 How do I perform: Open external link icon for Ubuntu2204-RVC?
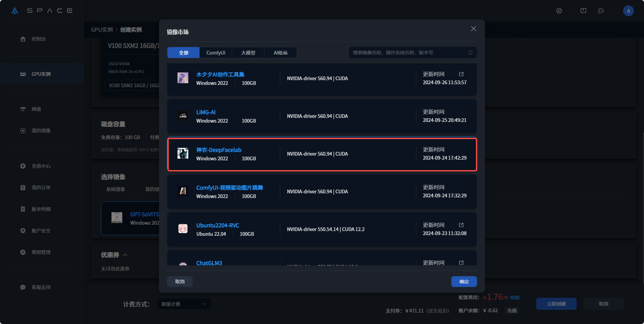(x=461, y=225)
